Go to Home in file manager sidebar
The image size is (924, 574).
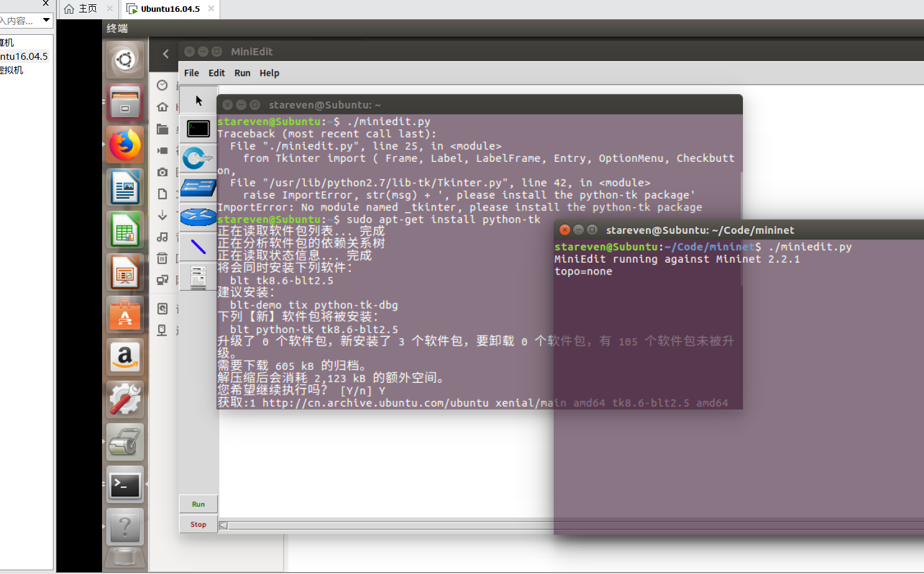pos(162,107)
